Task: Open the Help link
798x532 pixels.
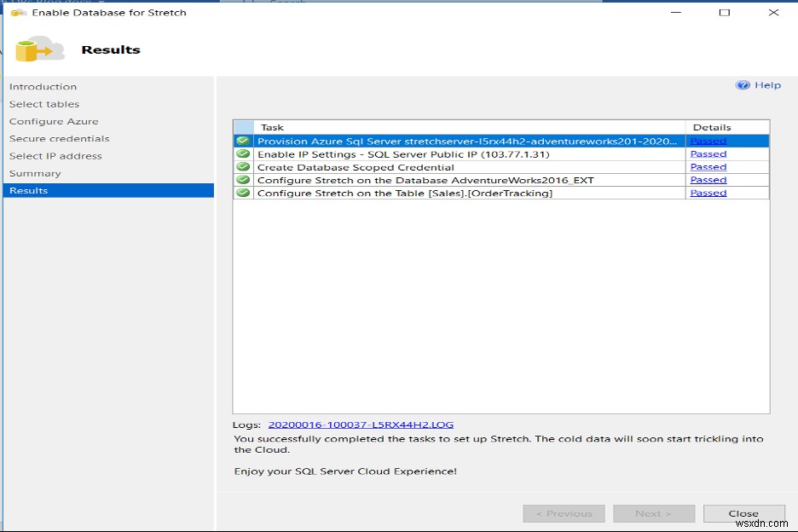Action: pos(767,85)
